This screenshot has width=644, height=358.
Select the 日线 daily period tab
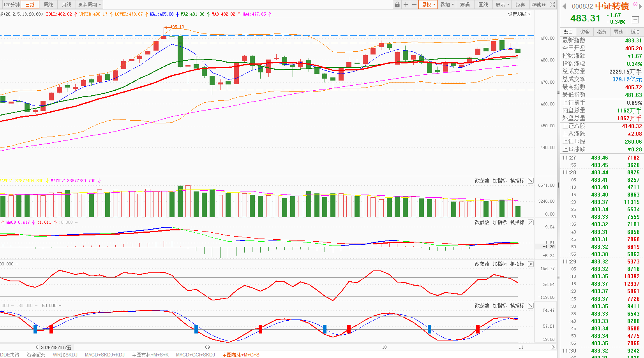[30, 5]
